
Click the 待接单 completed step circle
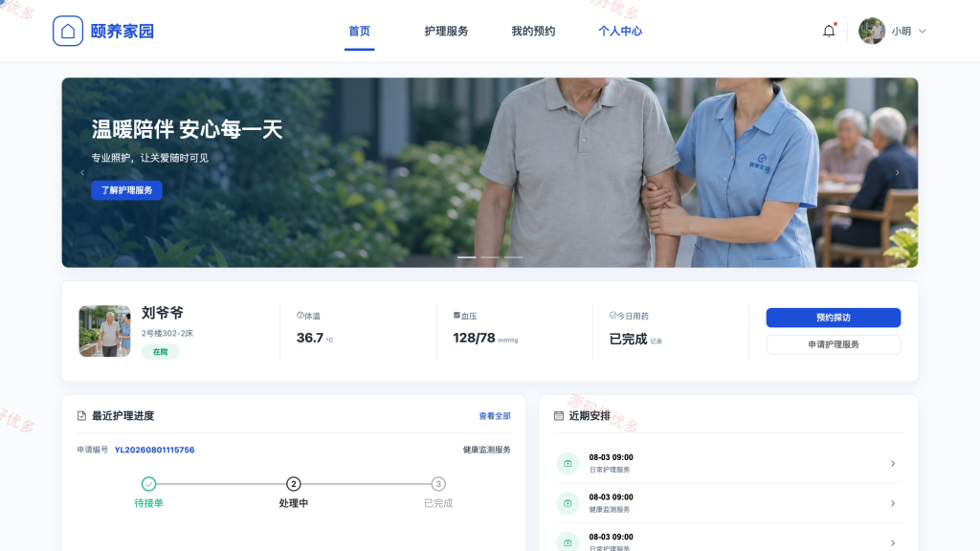point(148,483)
